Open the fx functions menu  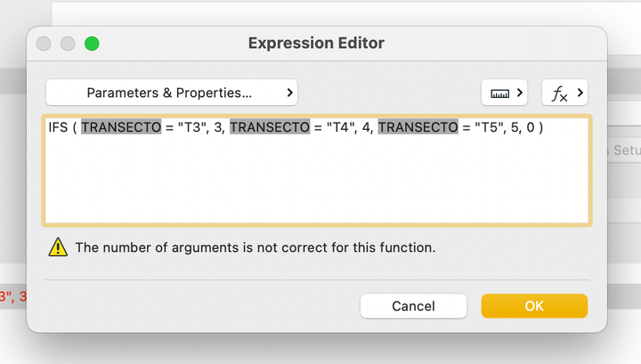(x=564, y=93)
